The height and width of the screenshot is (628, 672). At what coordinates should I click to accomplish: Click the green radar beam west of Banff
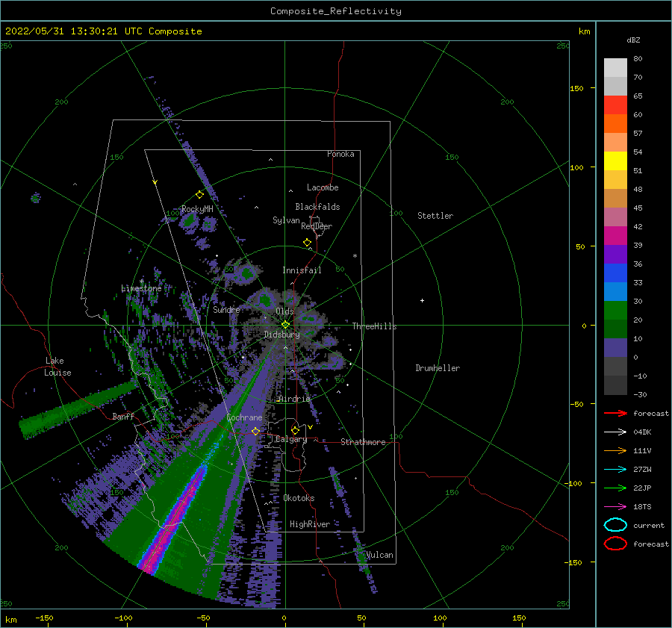(x=77, y=408)
